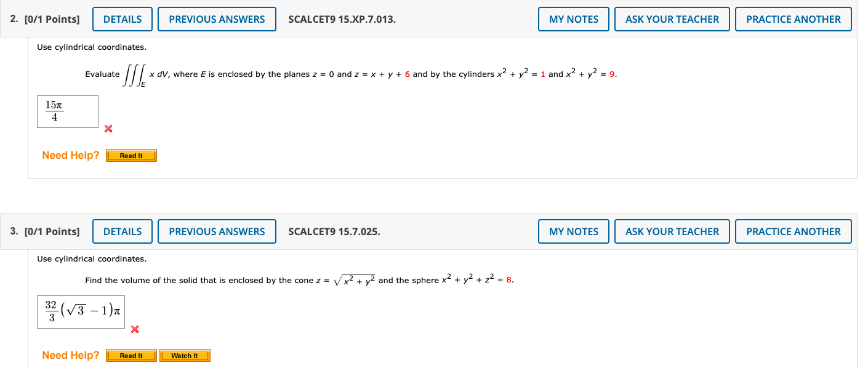Open PRACTICE ANOTHER for question 3
Screen dimensions: 868x368
(793, 231)
